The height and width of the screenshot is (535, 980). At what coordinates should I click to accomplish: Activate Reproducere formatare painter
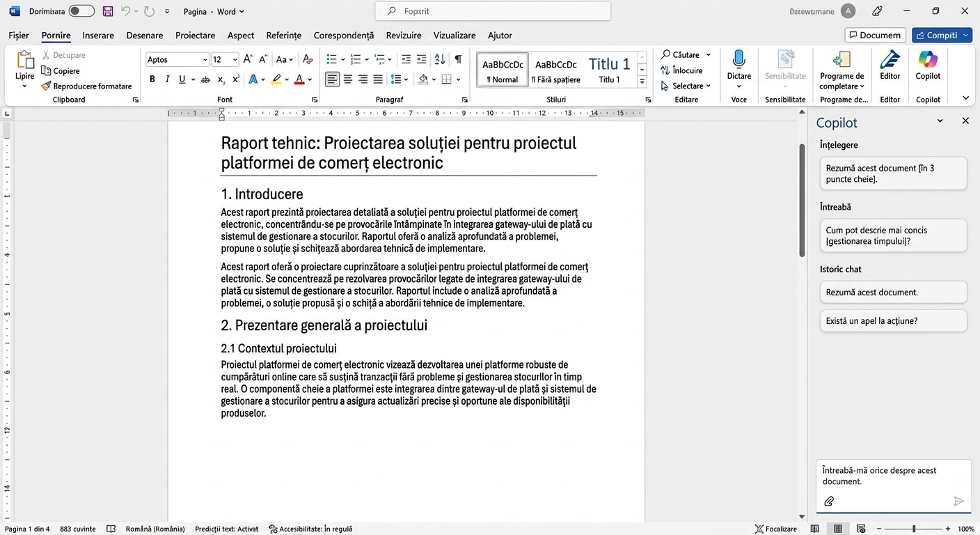86,86
